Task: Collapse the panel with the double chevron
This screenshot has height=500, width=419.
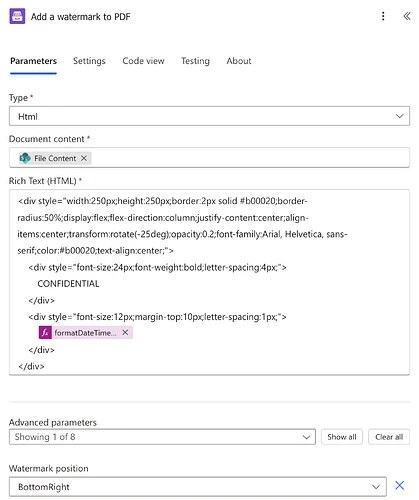Action: 407,16
